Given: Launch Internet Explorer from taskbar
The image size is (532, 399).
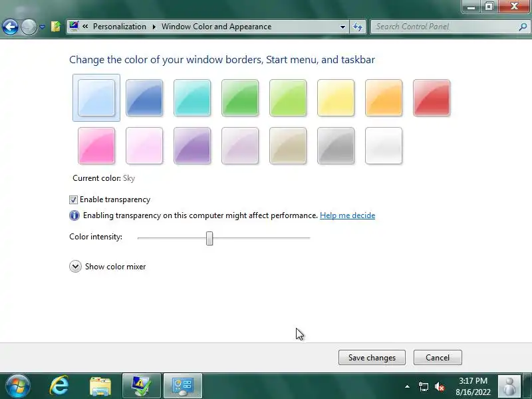Looking at the screenshot, I should [59, 386].
